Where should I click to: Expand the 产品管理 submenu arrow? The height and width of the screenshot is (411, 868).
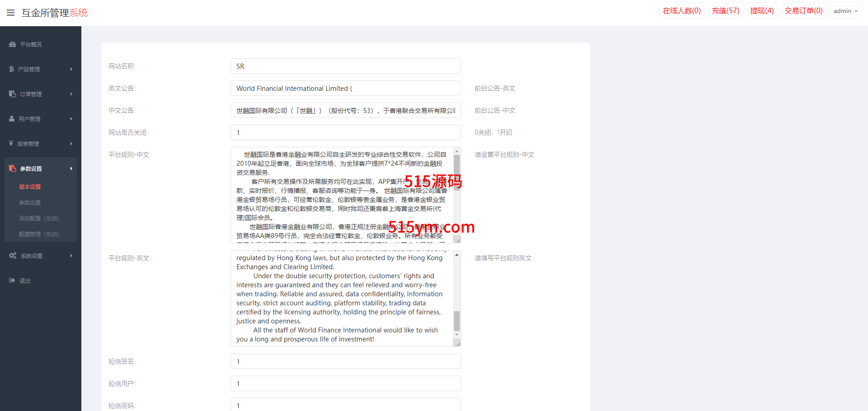pos(71,69)
